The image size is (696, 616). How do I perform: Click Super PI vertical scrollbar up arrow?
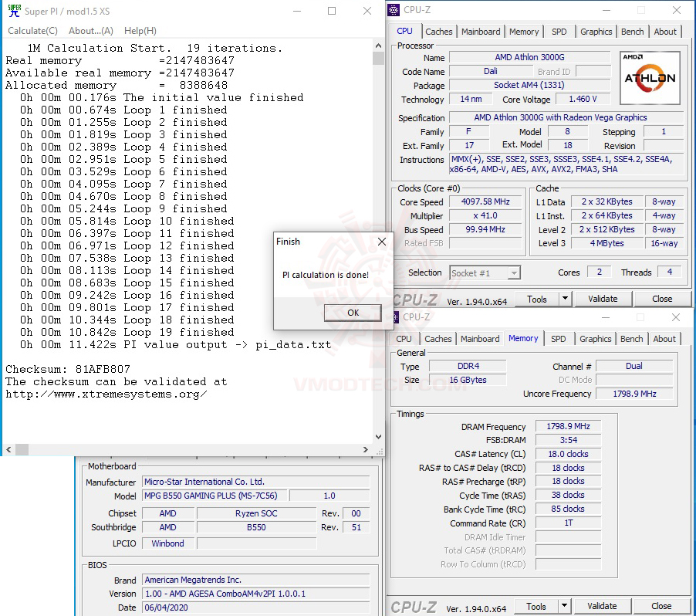coord(378,46)
